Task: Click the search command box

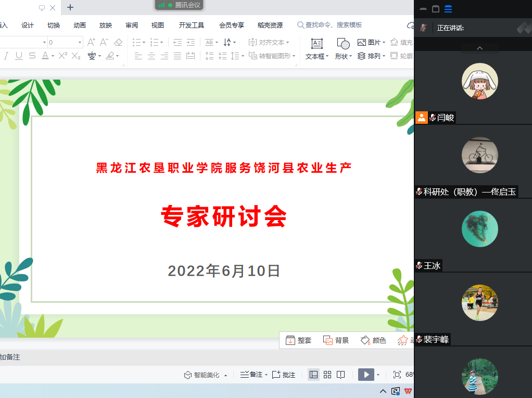Action: point(330,25)
